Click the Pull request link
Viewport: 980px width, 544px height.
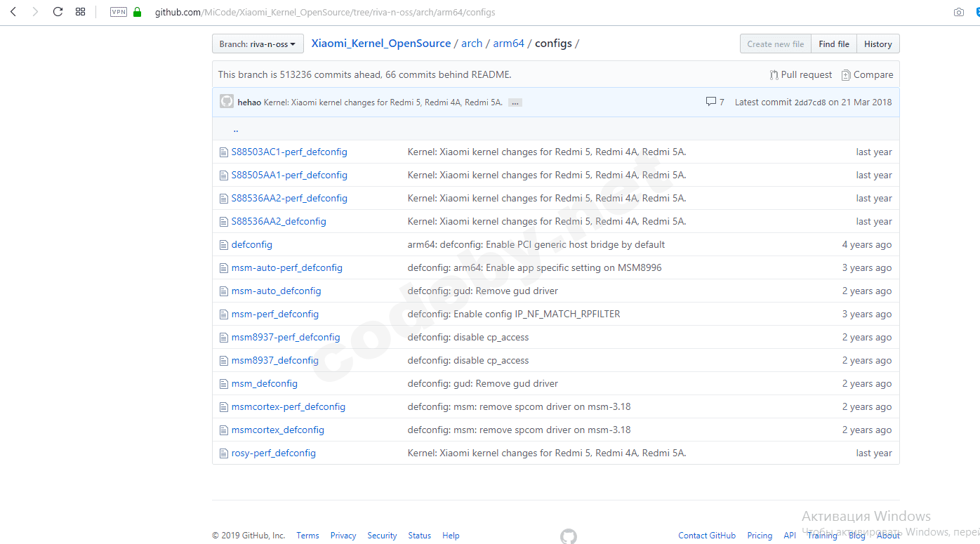click(x=800, y=75)
